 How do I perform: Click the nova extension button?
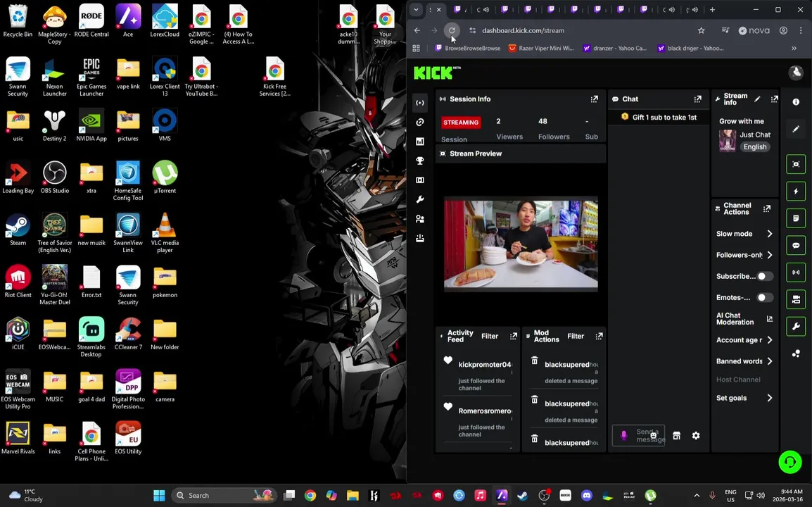[x=754, y=30]
